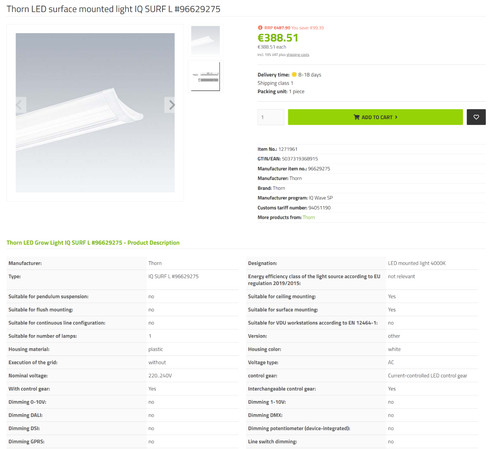Select Designation value LED mounted light 4000K
The image size is (500, 449).
click(417, 263)
